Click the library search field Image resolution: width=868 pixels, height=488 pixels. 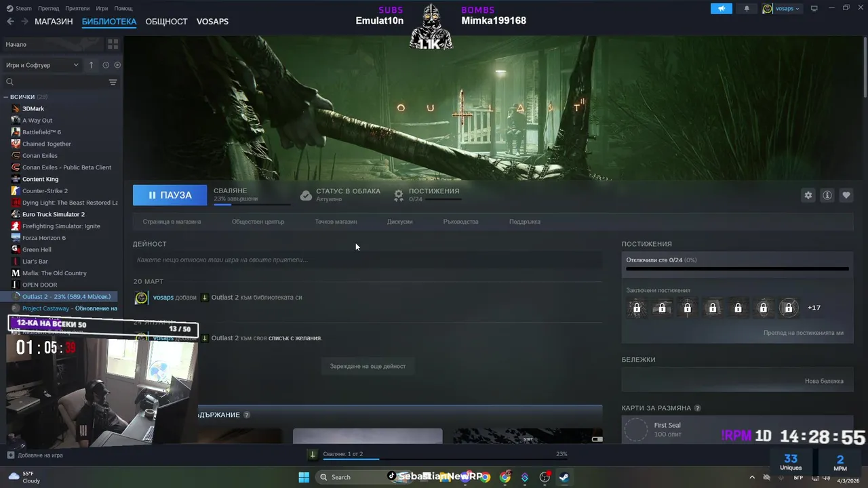tap(54, 82)
